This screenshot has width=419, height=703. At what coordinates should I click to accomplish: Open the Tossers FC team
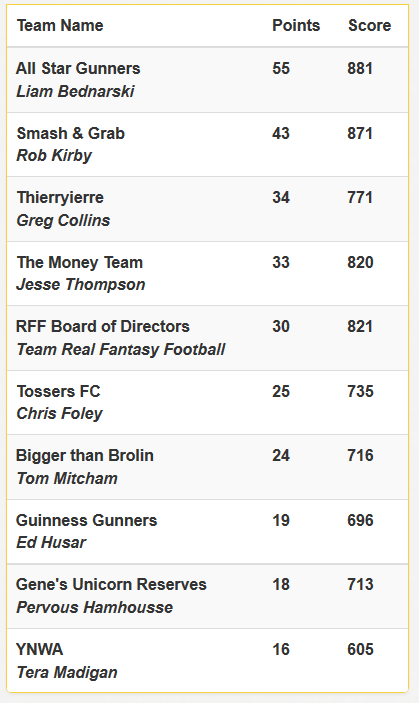click(58, 391)
